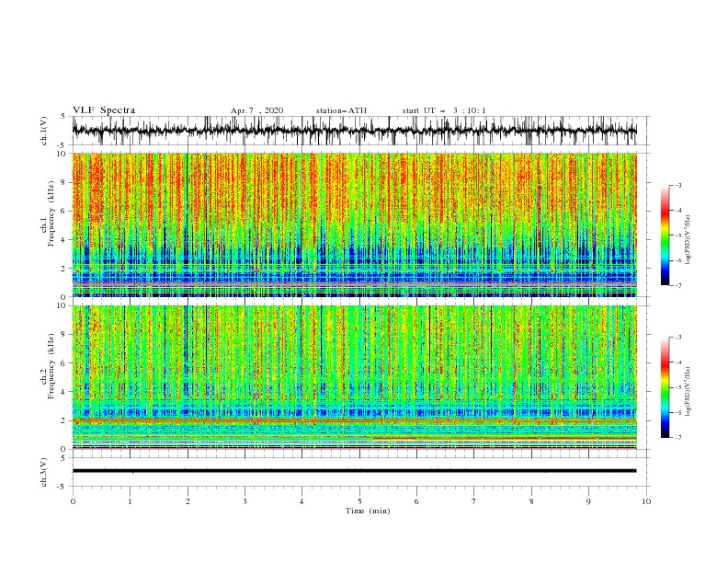
Task: Select the date text "Apr. 7, 2020"
Action: point(256,110)
